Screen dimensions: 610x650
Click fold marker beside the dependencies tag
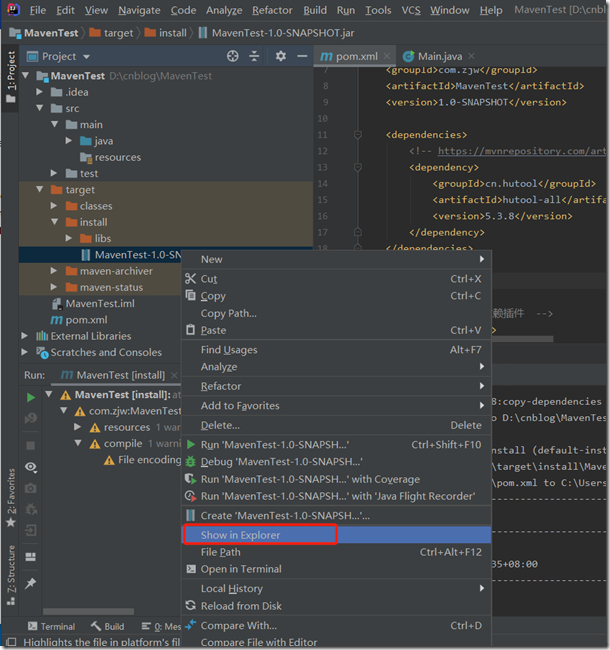pyautogui.click(x=358, y=135)
